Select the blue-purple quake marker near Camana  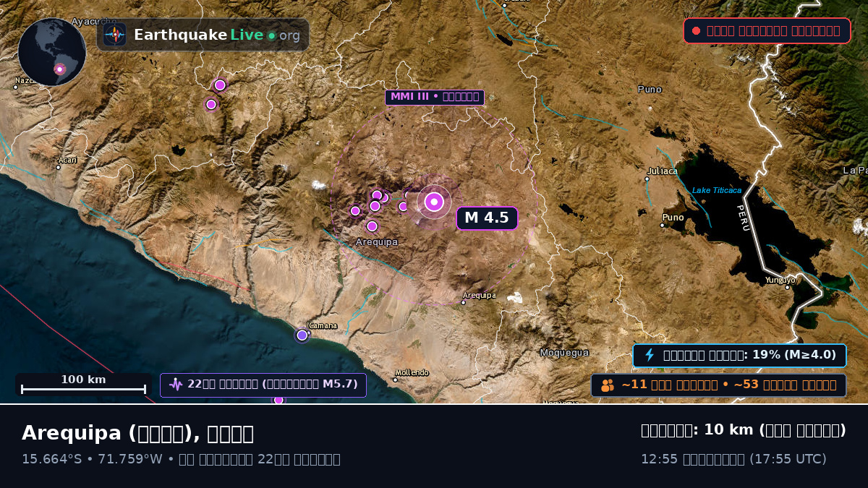coord(302,335)
